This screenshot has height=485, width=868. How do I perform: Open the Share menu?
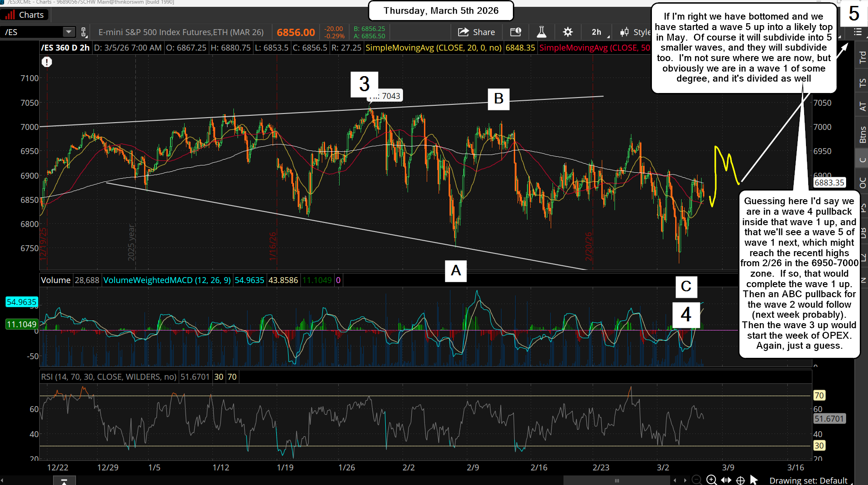[x=476, y=32]
